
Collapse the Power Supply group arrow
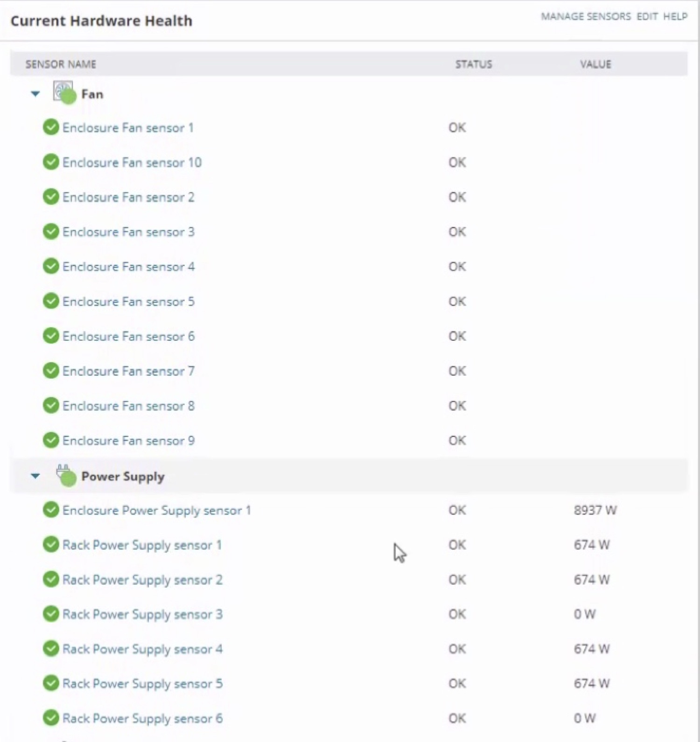(35, 476)
